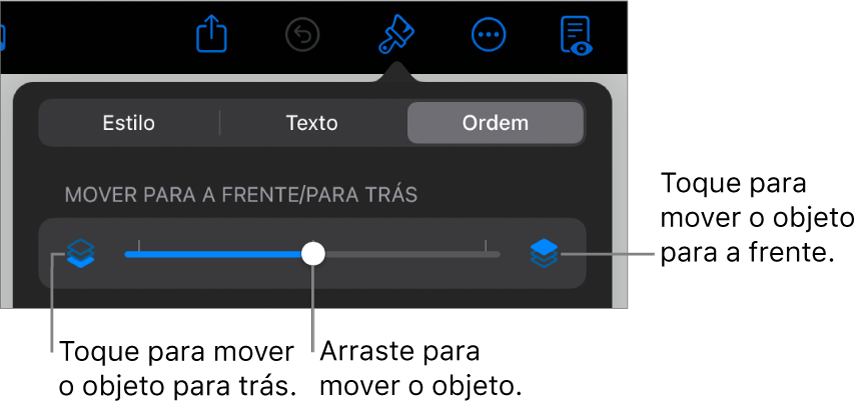Viewport: 862px width, 412px height.
Task: Click the Undo arrow icon
Action: pos(303,36)
